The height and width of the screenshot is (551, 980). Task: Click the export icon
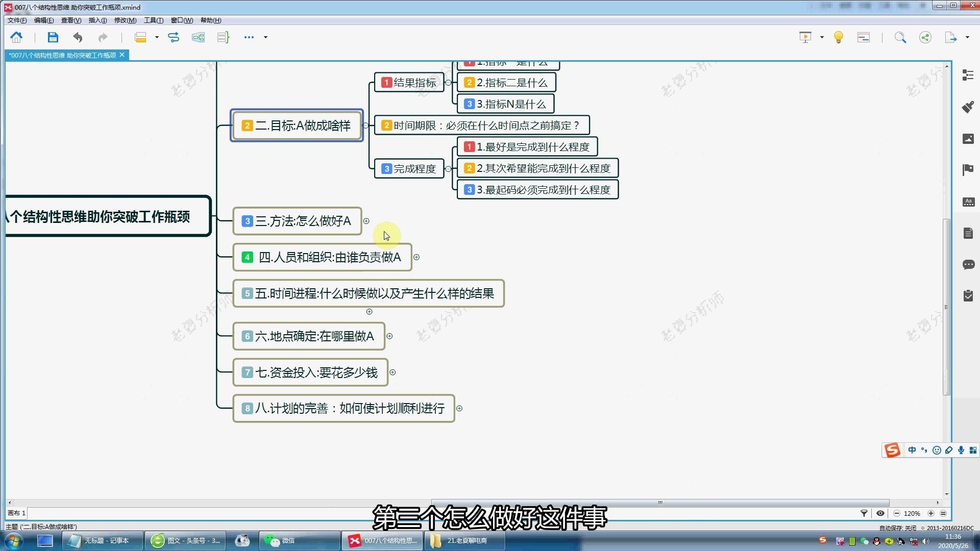[x=951, y=37]
